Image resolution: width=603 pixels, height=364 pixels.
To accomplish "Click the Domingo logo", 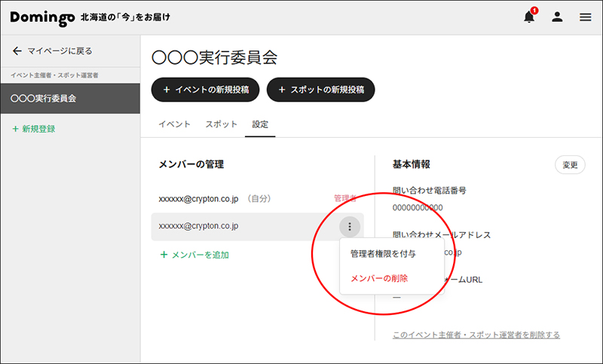I will click(x=42, y=17).
